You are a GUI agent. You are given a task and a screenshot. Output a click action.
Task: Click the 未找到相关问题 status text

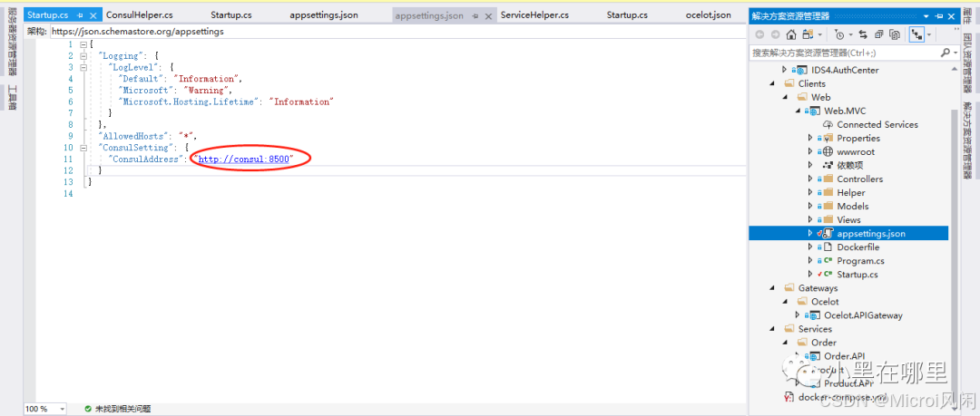122,409
